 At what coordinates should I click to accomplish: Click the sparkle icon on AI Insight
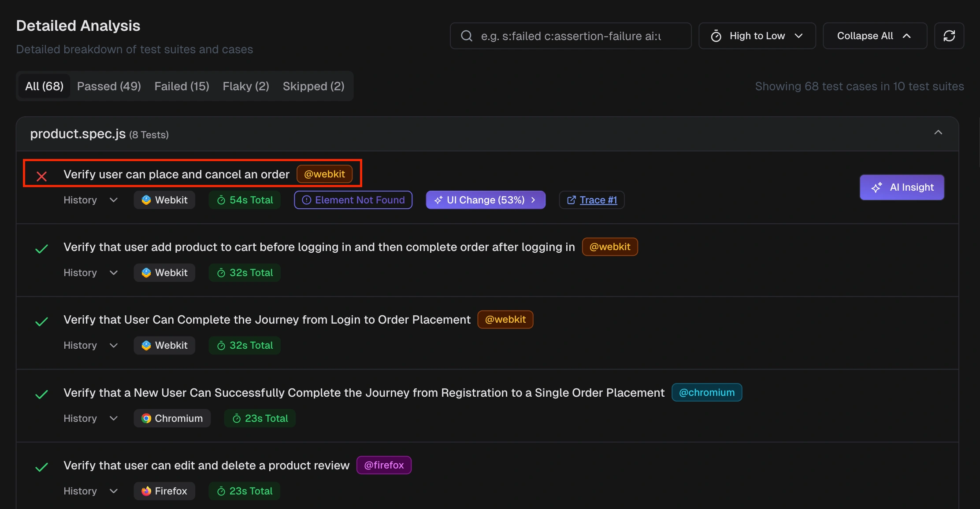(x=876, y=187)
